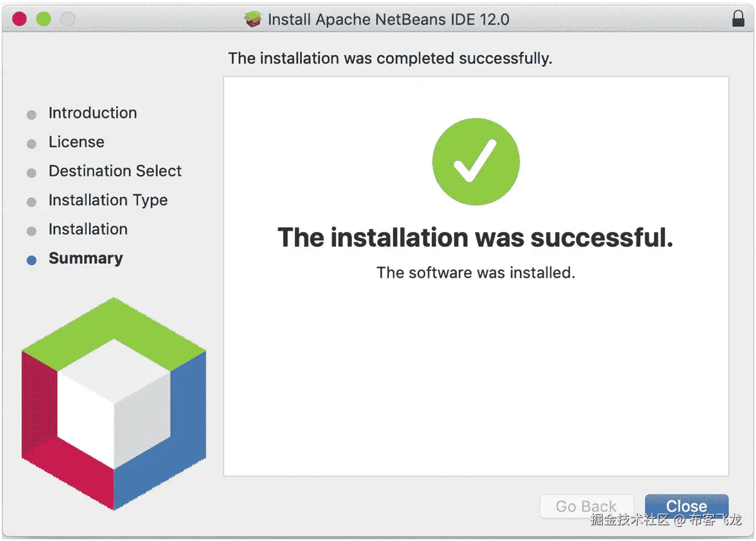756x541 pixels.
Task: Click the NetBeans cube logo
Action: coord(114,403)
